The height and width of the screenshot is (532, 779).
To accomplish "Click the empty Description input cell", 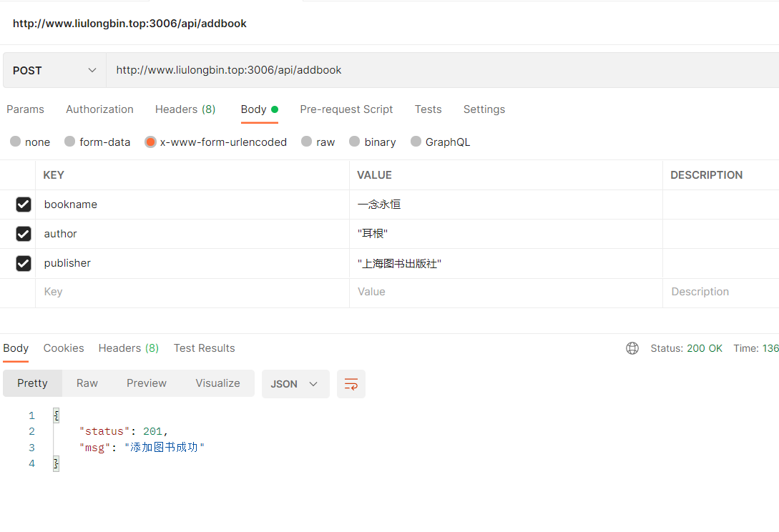I will [721, 292].
